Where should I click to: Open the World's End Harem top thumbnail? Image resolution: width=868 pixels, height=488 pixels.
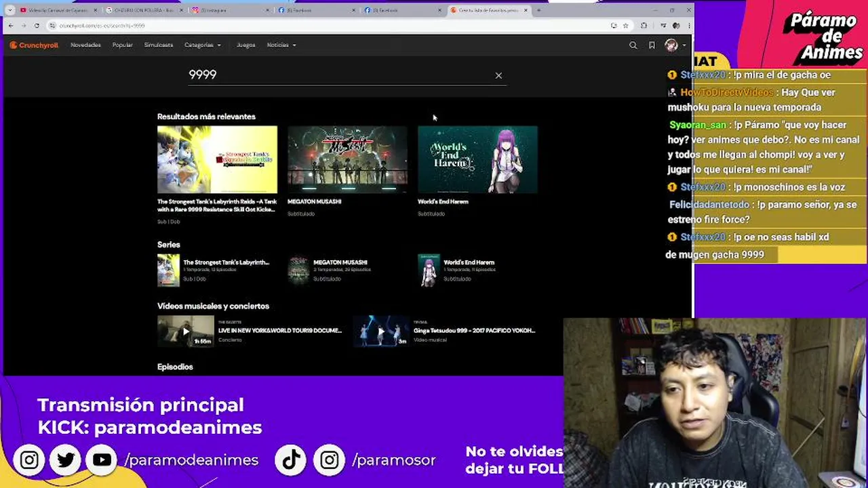(x=477, y=159)
